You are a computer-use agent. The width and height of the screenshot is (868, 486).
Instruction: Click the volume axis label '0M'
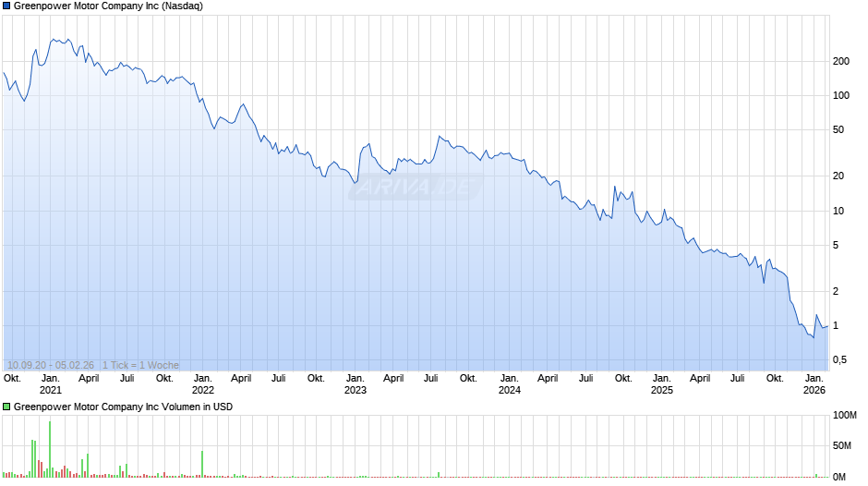coord(839,477)
